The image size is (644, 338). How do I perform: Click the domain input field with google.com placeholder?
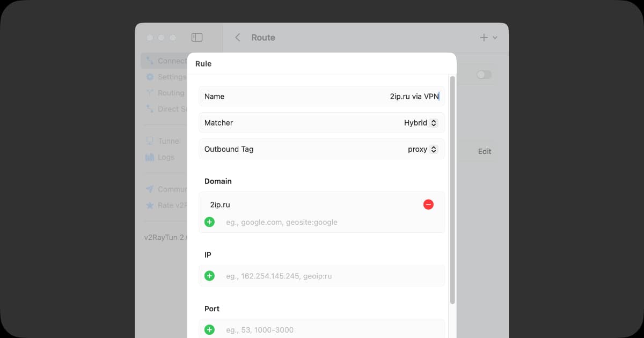click(x=322, y=222)
